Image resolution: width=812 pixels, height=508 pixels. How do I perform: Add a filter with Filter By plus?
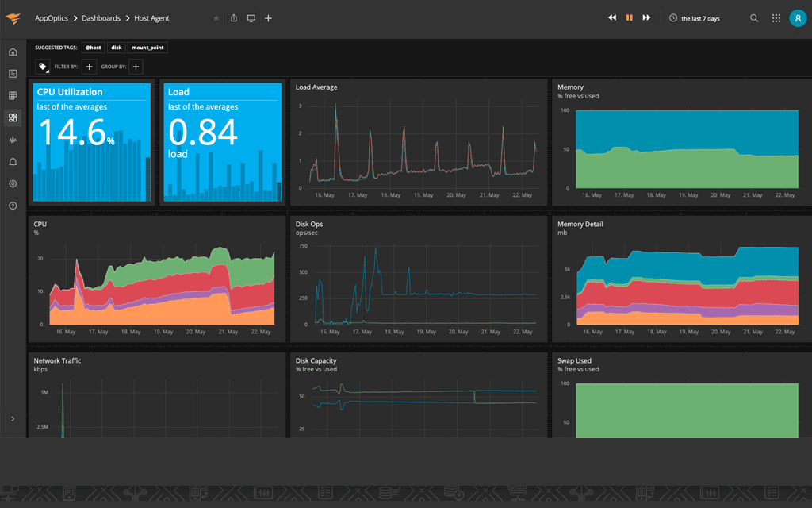pyautogui.click(x=90, y=67)
